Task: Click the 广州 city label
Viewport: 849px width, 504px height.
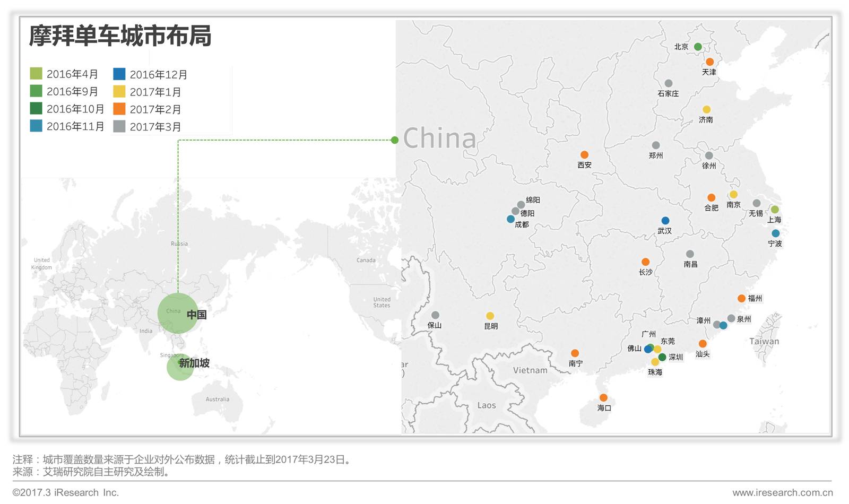Action: (x=648, y=334)
